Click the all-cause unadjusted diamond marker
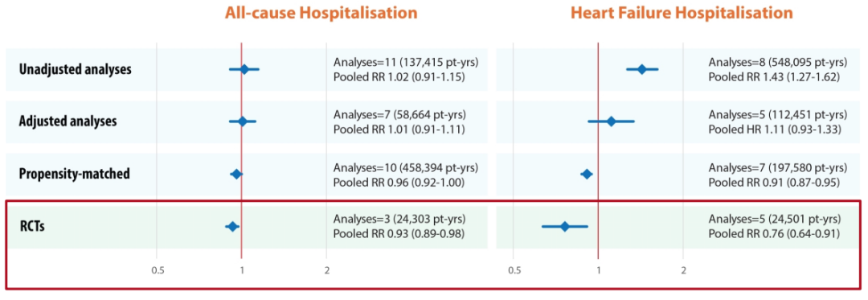Image resolution: width=868 pixels, height=300 pixels. pos(244,69)
